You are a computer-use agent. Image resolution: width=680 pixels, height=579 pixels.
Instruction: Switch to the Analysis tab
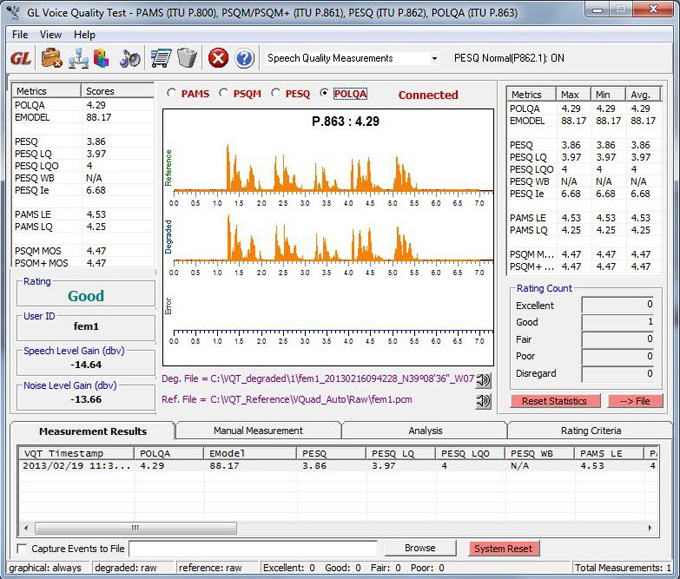(425, 431)
